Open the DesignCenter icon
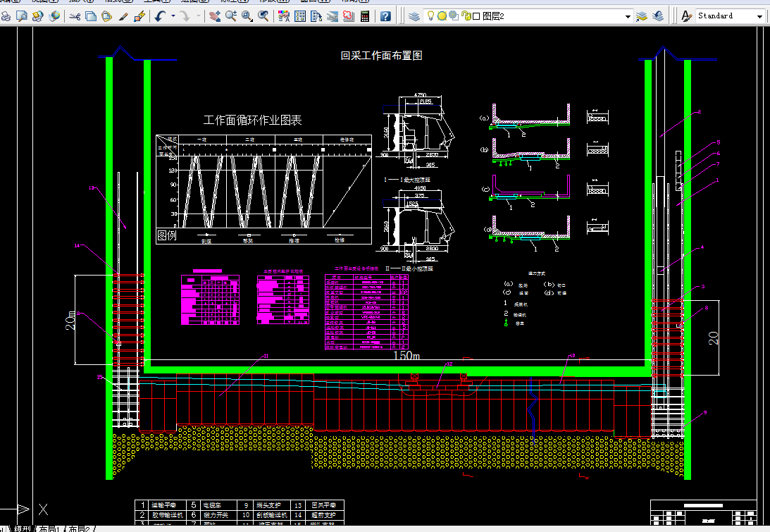 pos(300,16)
